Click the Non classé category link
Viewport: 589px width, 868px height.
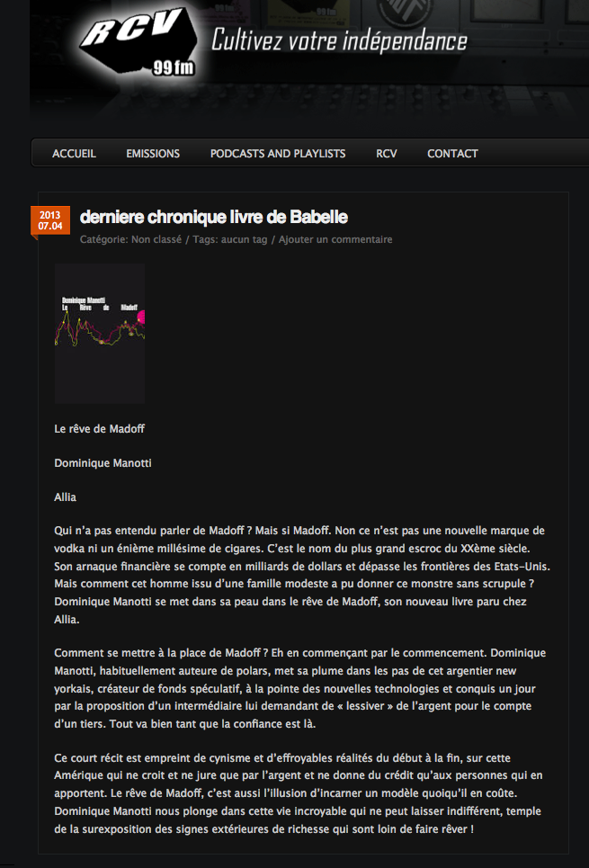click(156, 239)
